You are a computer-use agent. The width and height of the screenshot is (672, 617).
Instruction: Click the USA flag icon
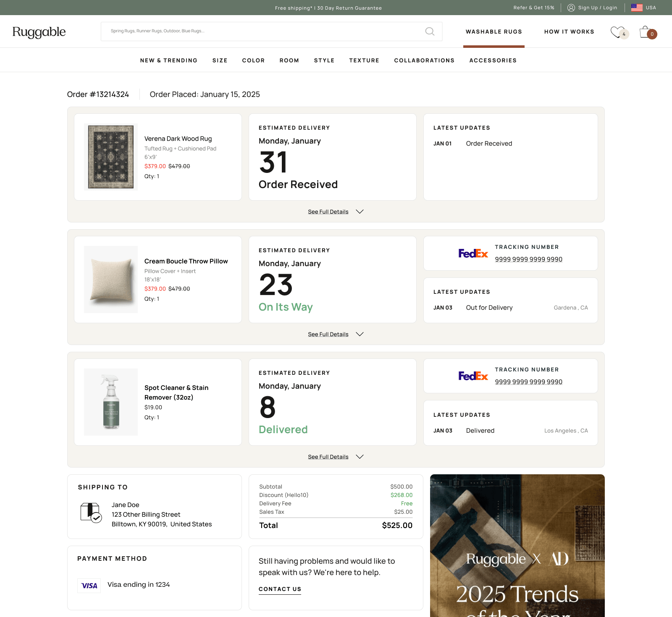click(637, 8)
